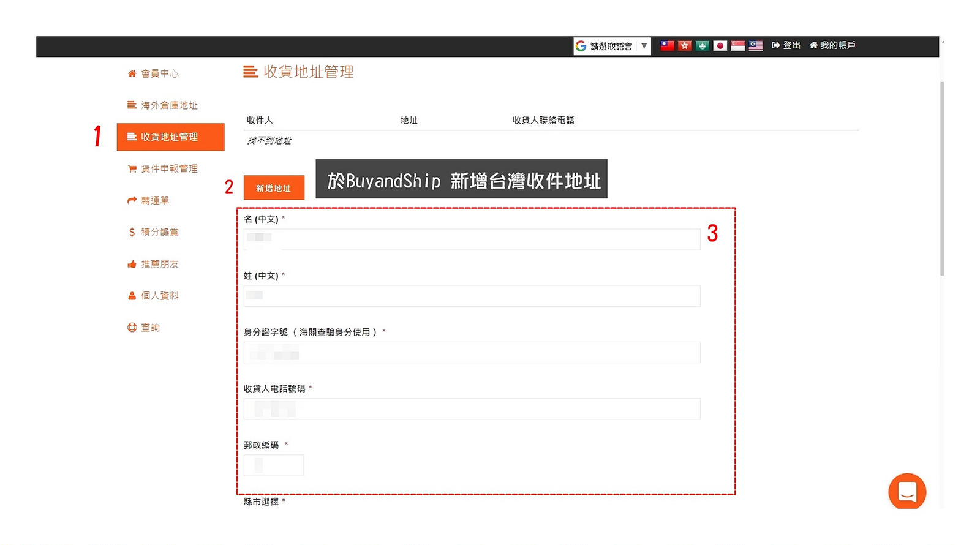Open 積分獎賞 in the sidebar
The image size is (980, 545).
pyautogui.click(x=159, y=232)
